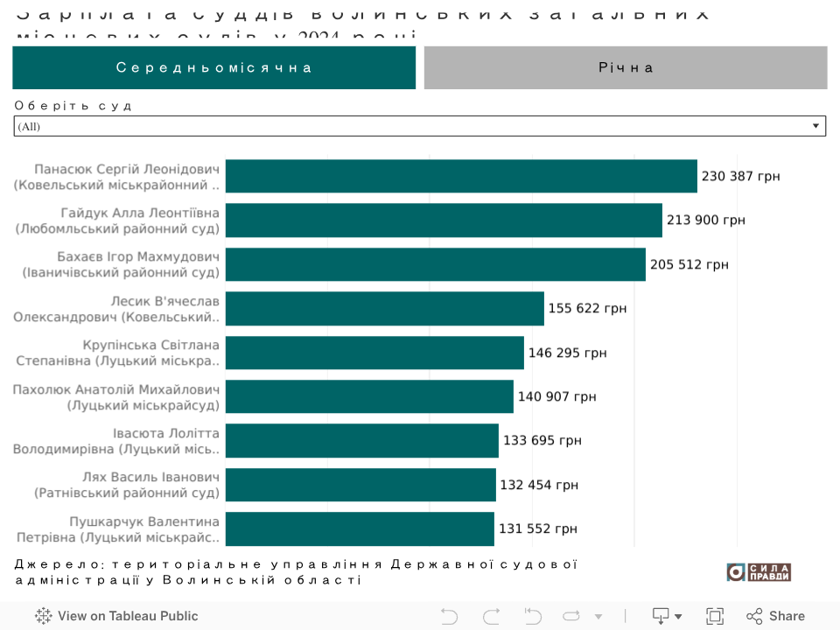Click the 131 552 грн value label
Image resolution: width=840 pixels, height=630 pixels.
click(538, 528)
